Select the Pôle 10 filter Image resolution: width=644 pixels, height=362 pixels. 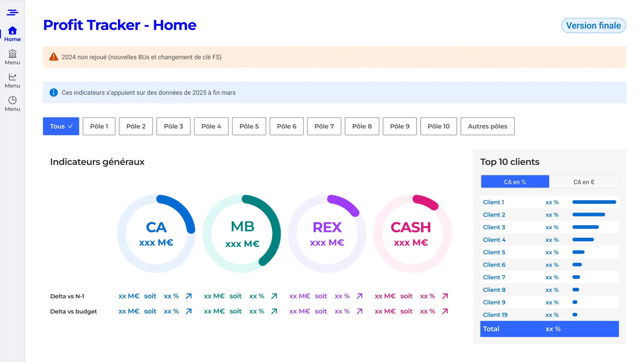pyautogui.click(x=438, y=126)
